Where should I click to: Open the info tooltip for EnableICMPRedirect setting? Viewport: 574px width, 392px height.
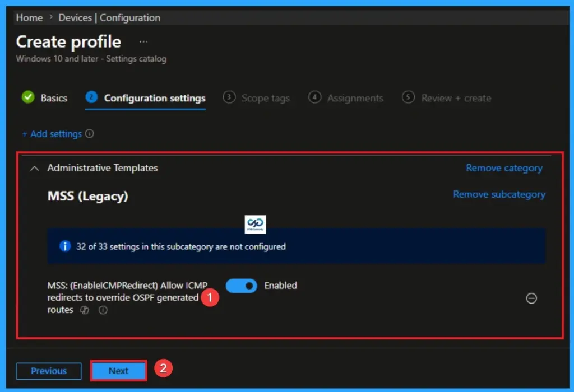point(103,310)
